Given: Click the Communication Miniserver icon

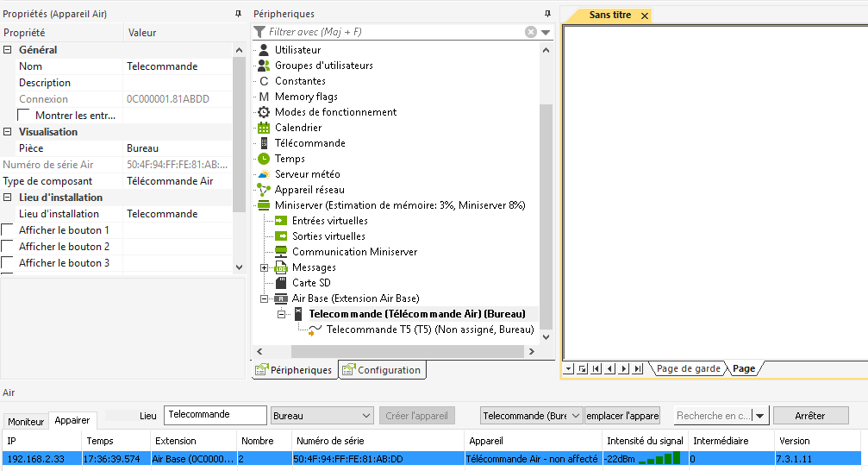Looking at the screenshot, I should (281, 252).
